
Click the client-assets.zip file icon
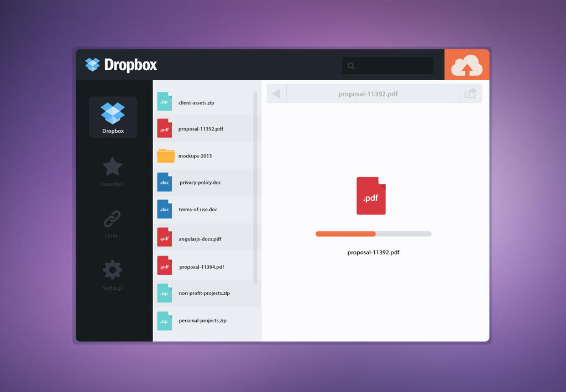[x=165, y=101]
